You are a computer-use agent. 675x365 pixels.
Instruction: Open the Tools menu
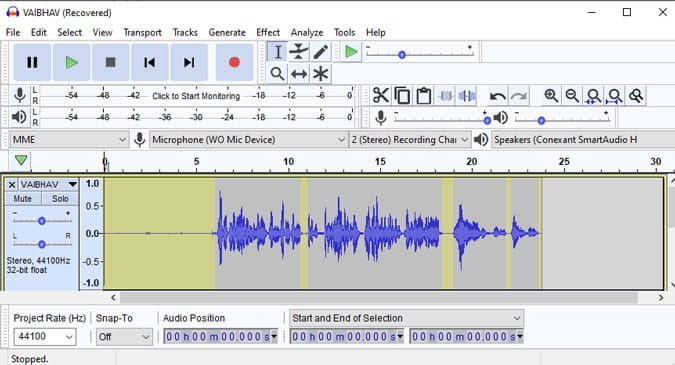click(344, 32)
